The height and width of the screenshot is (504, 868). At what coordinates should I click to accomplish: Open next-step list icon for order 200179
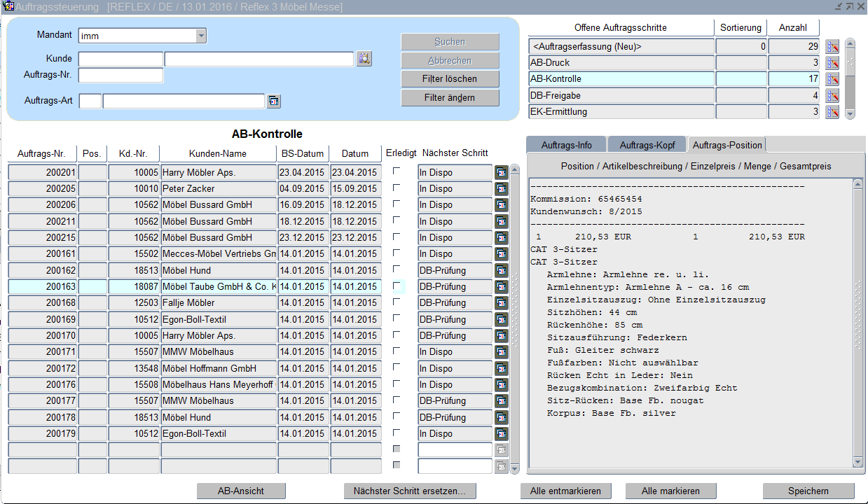(502, 433)
